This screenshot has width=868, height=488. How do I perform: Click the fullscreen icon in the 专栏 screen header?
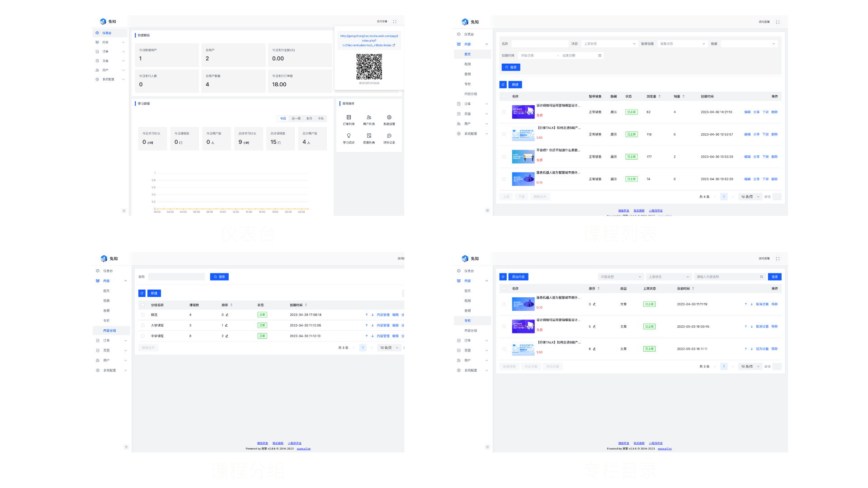click(778, 258)
